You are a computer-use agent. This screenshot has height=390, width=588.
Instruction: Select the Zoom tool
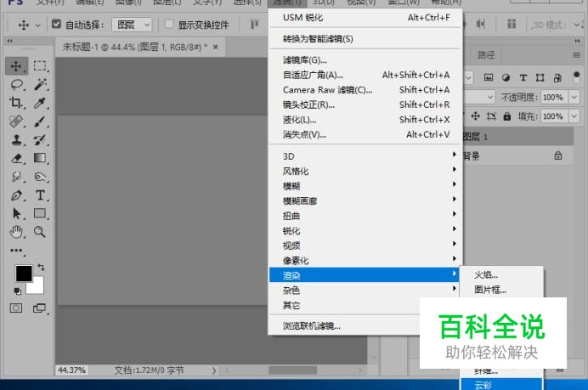pos(40,232)
